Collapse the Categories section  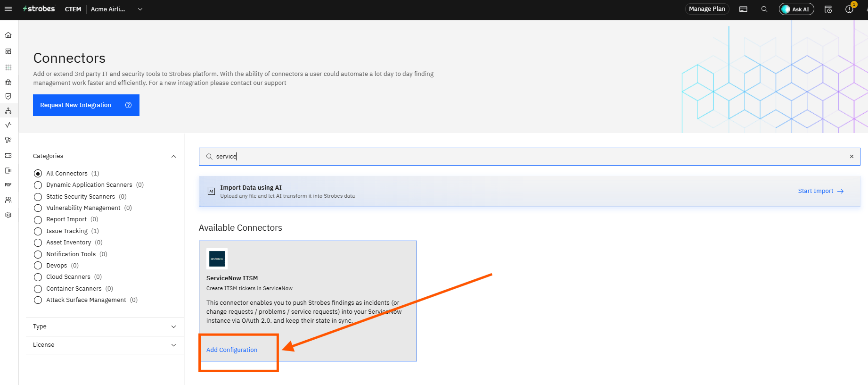pos(173,156)
